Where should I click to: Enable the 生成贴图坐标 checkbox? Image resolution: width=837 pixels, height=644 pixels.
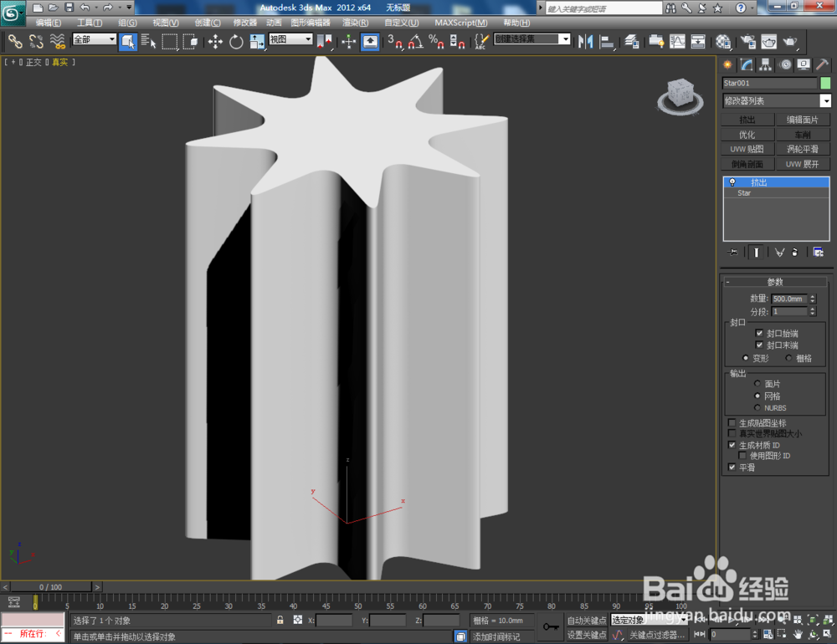(x=732, y=422)
